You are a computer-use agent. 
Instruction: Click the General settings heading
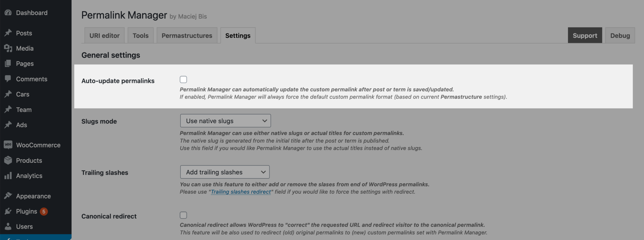pos(111,55)
